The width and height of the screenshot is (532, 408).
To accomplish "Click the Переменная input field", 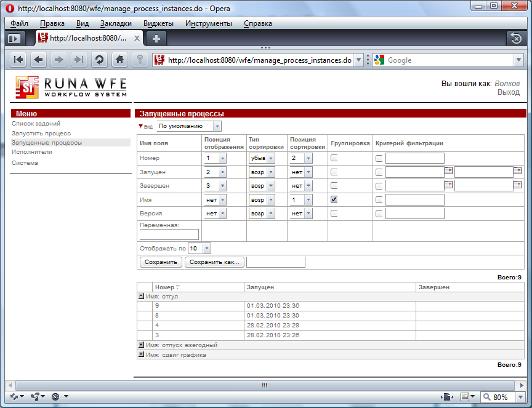I will coord(169,234).
